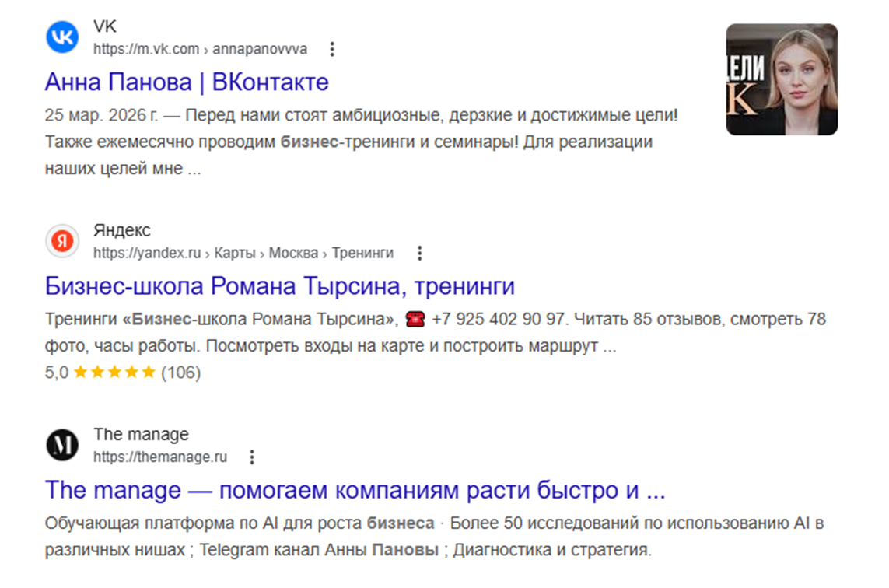Image resolution: width=889 pixels, height=588 pixels.
Task: Click the phone number '+7 925 402 90 97'
Action: click(x=498, y=319)
